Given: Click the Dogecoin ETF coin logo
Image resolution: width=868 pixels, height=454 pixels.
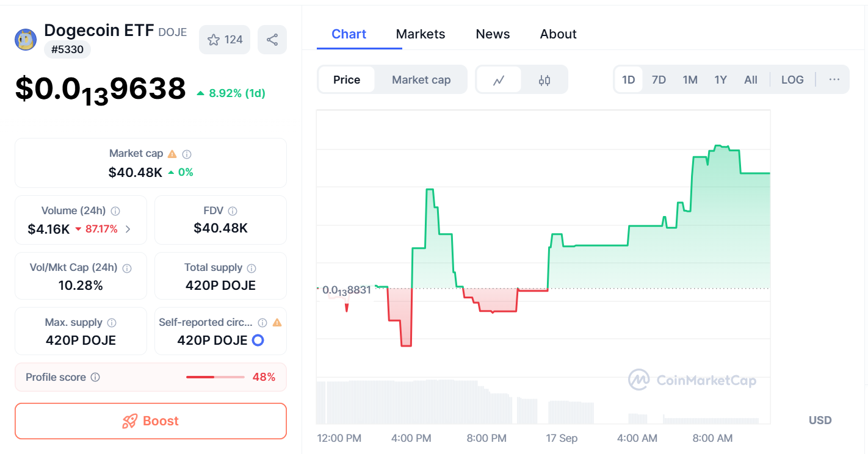Looking at the screenshot, I should pyautogui.click(x=26, y=40).
